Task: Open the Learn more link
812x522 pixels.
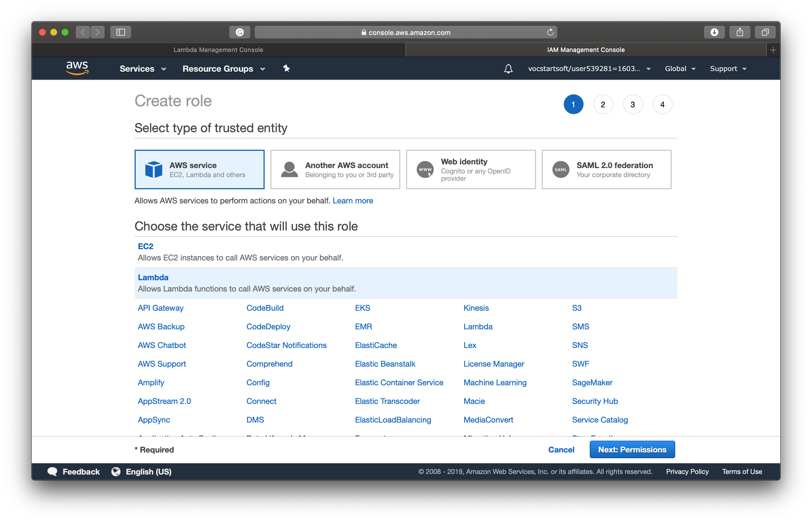Action: tap(352, 201)
